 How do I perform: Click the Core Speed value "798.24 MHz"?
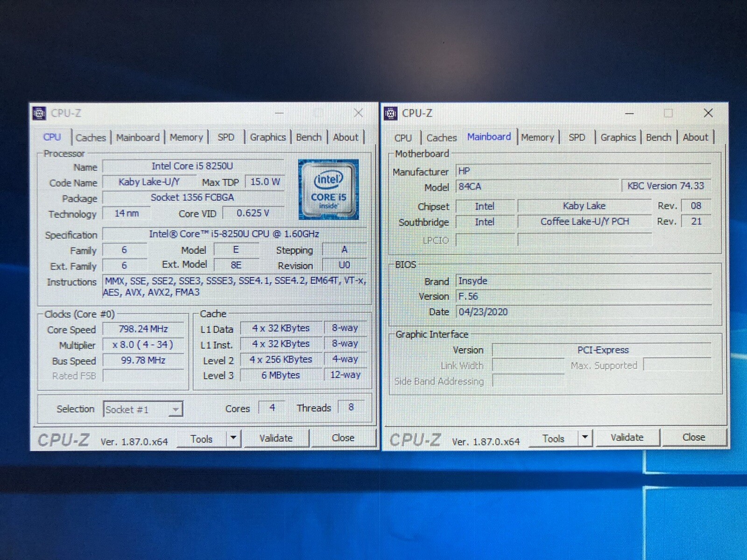point(143,329)
